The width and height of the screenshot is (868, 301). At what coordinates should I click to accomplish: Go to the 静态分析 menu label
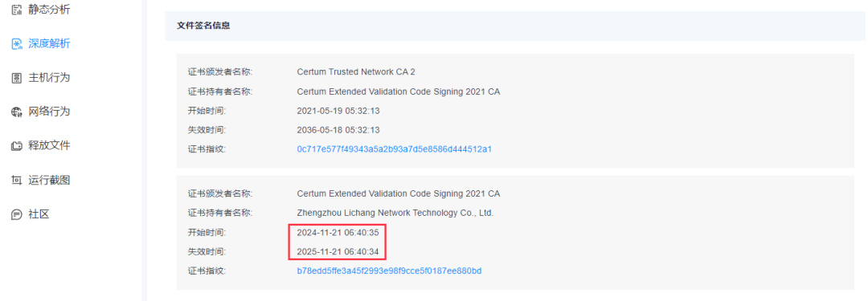pyautogui.click(x=49, y=10)
